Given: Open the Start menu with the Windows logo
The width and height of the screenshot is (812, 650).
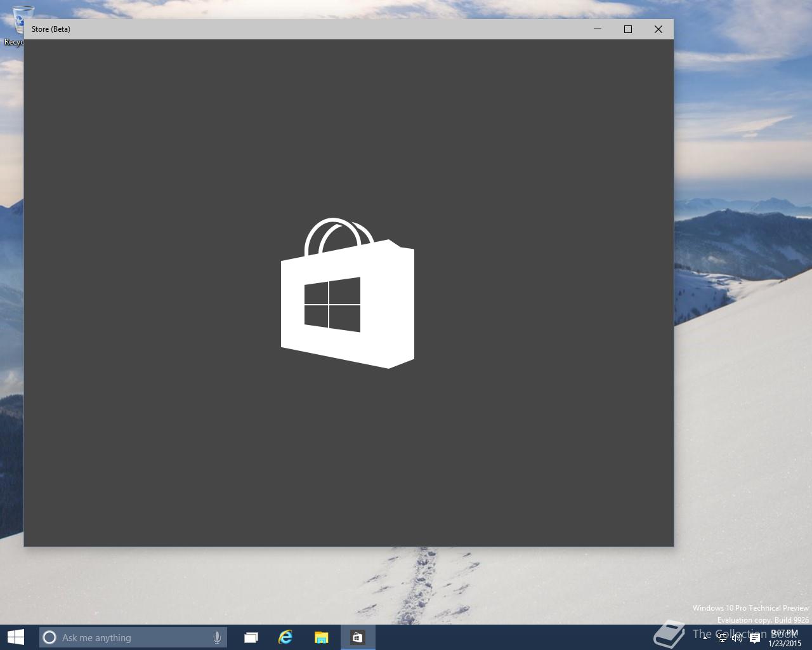Looking at the screenshot, I should 16,637.
